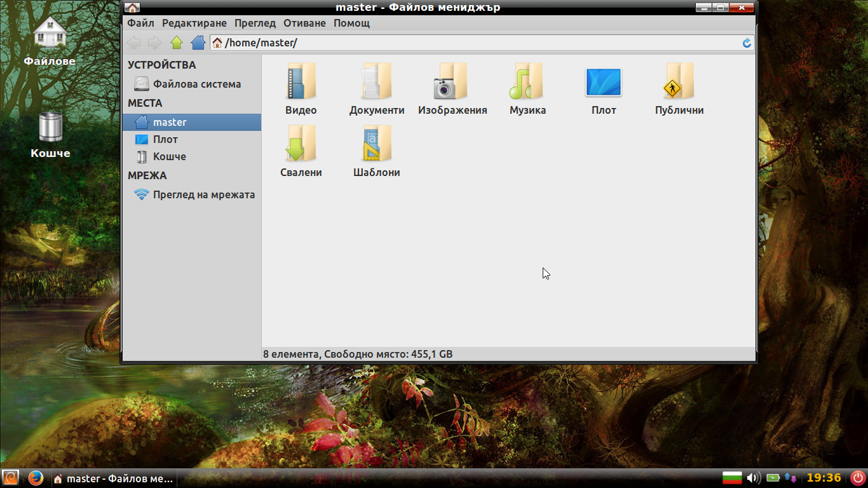Open the Файл menu
Image resolution: width=868 pixels, height=488 pixels.
[140, 23]
